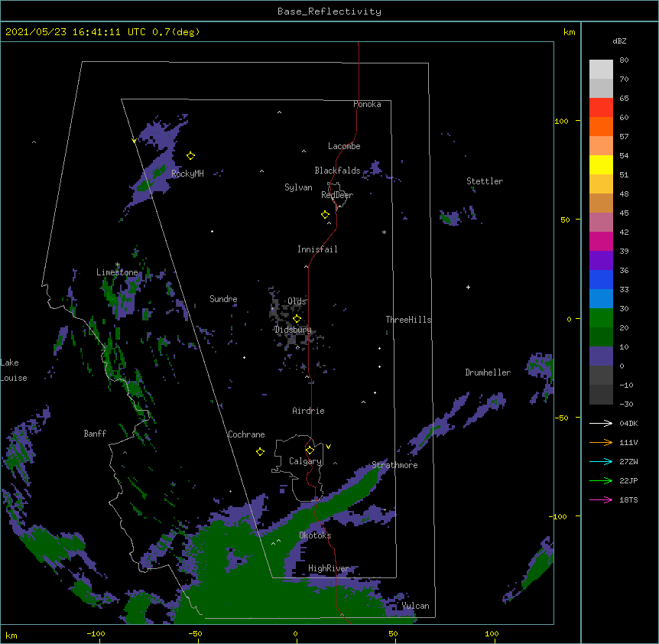Click the red 60 dBZ color swatch

pyautogui.click(x=601, y=107)
